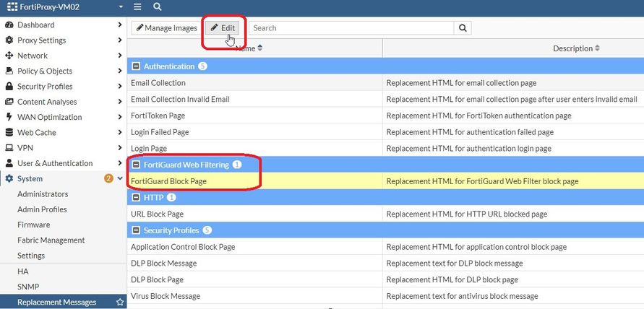Open the FortiProxy-VM02 device dropdown
Screen dimensions: 644x309
click(120, 7)
